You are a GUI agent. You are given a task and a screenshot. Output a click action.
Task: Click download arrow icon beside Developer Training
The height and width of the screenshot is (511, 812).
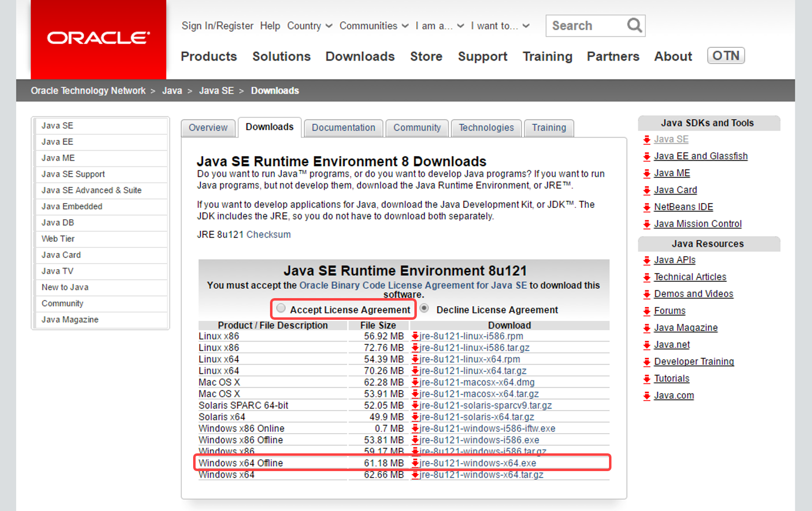[x=646, y=362]
